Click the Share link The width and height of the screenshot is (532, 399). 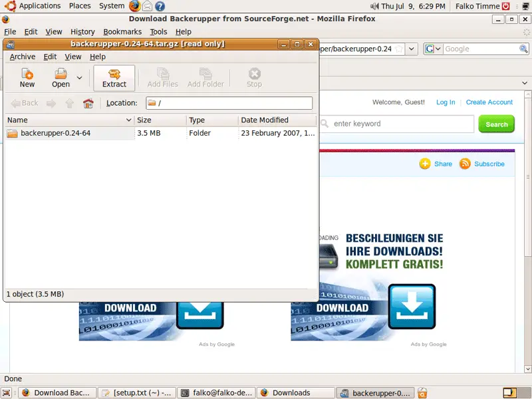pos(443,164)
